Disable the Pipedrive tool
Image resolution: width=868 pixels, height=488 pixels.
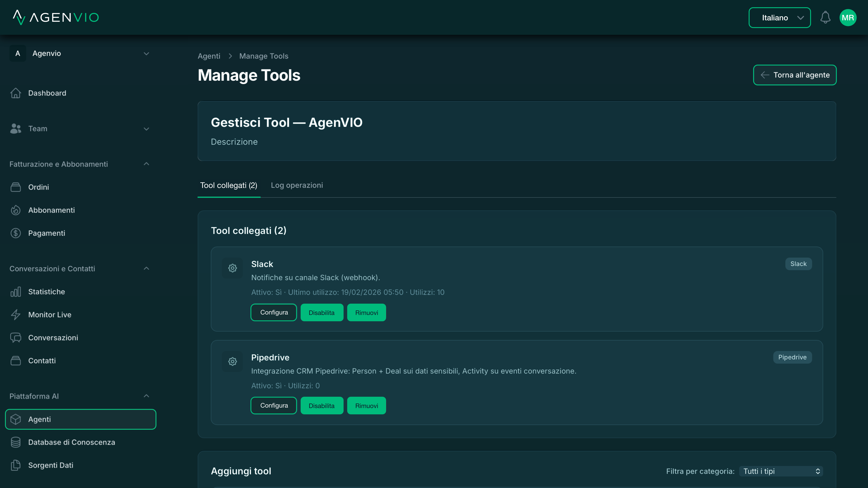click(321, 406)
